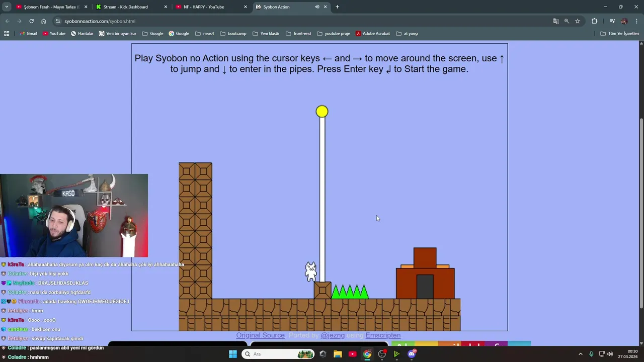Open the apps grid in bookmarks bar
This screenshot has width=644, height=362.
pyautogui.click(x=7, y=34)
